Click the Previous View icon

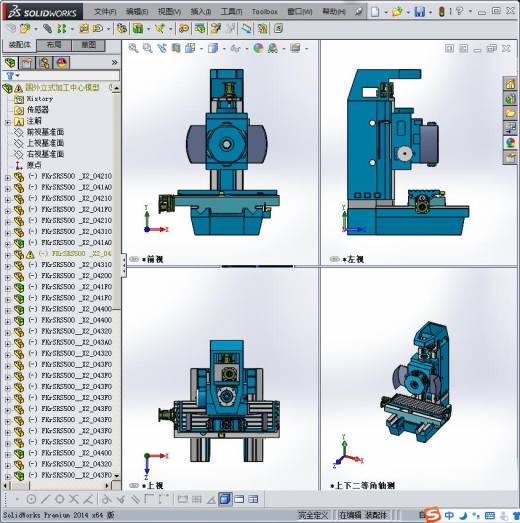162,48
